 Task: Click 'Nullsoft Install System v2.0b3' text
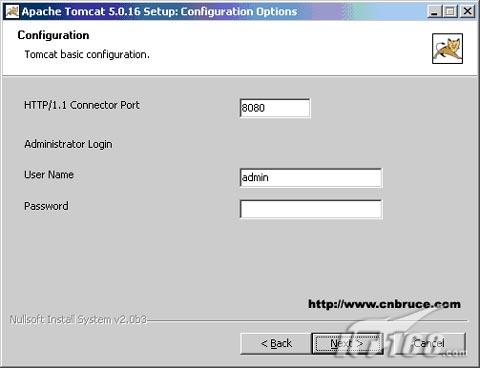(x=78, y=319)
